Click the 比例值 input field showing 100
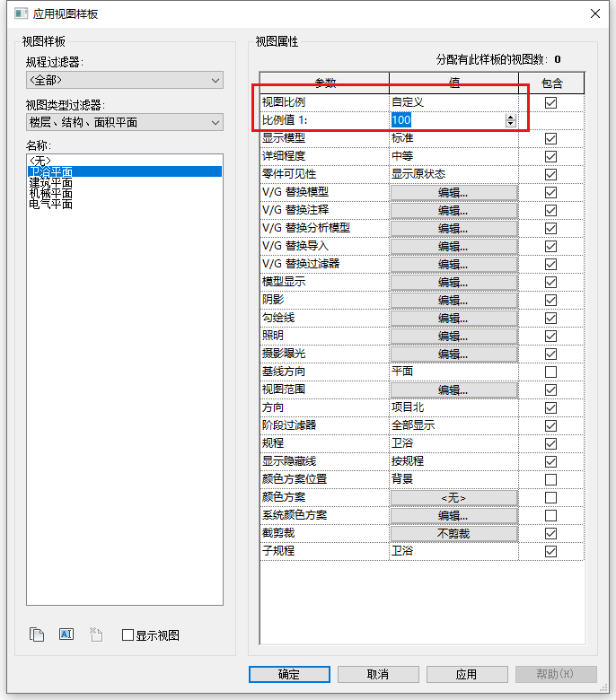The height and width of the screenshot is (700, 616). [448, 120]
